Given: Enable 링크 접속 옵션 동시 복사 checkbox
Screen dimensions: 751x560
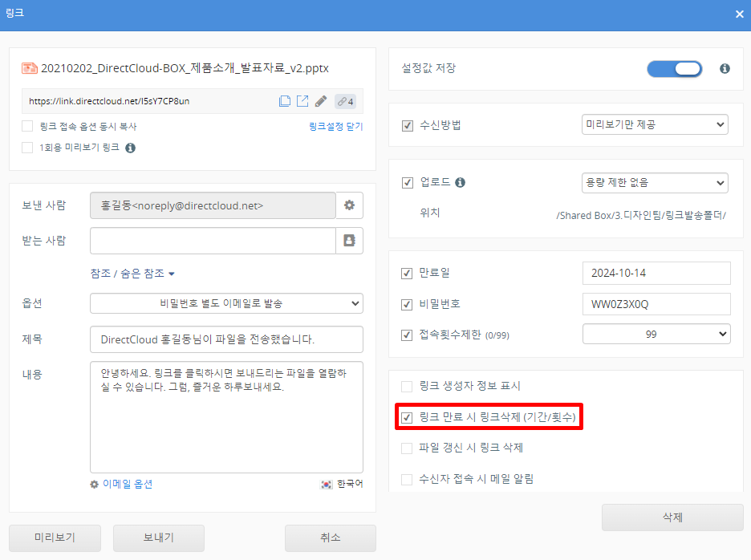Looking at the screenshot, I should coord(27,126).
